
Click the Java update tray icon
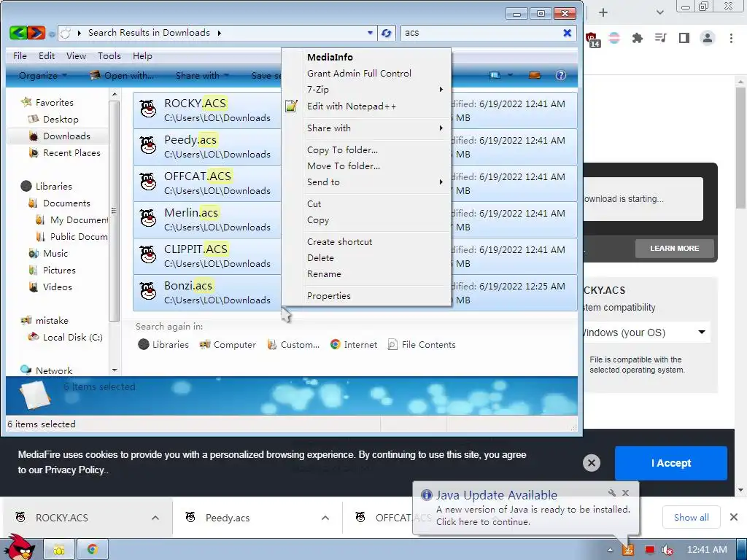(628, 550)
